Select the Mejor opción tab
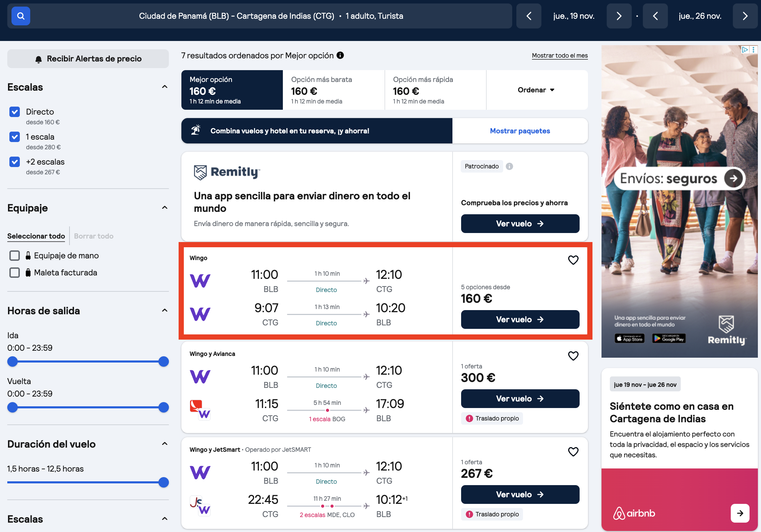The height and width of the screenshot is (532, 761). pos(232,90)
